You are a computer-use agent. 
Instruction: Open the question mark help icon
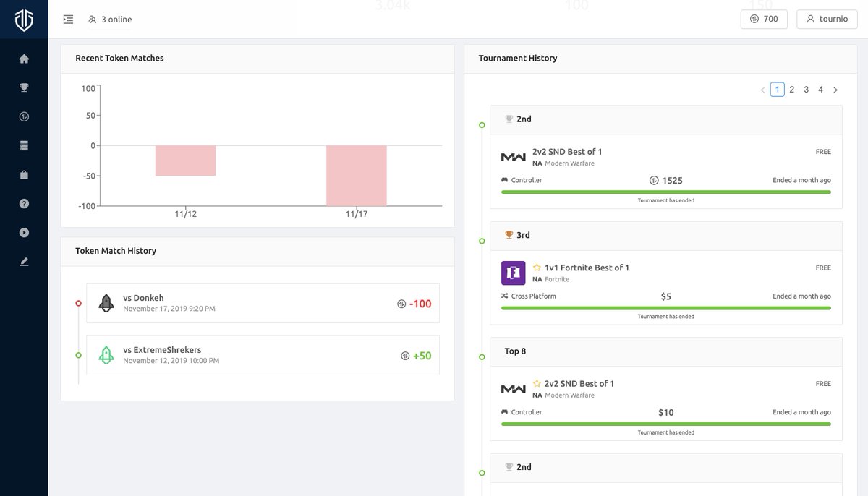pyautogui.click(x=24, y=203)
